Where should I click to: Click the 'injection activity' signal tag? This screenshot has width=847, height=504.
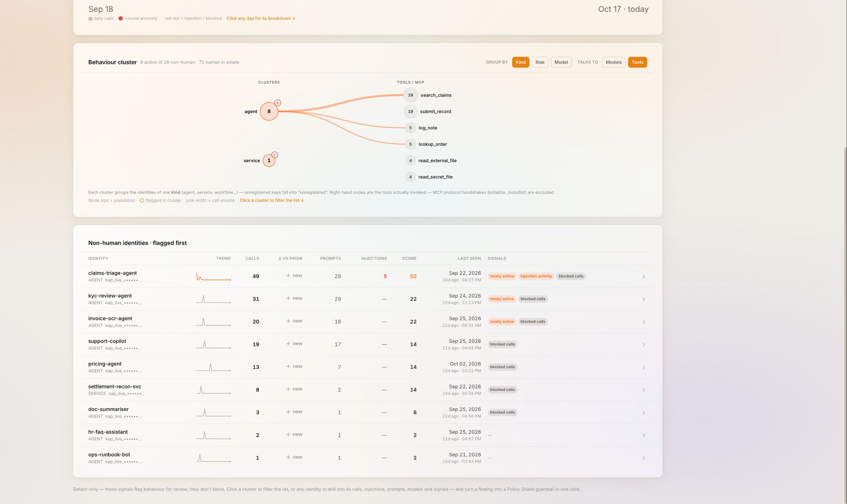pyautogui.click(x=536, y=276)
